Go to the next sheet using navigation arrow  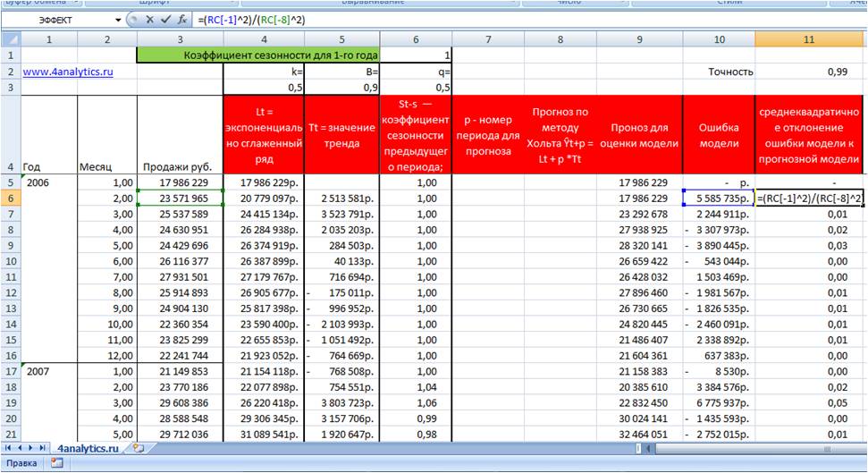[x=30, y=448]
